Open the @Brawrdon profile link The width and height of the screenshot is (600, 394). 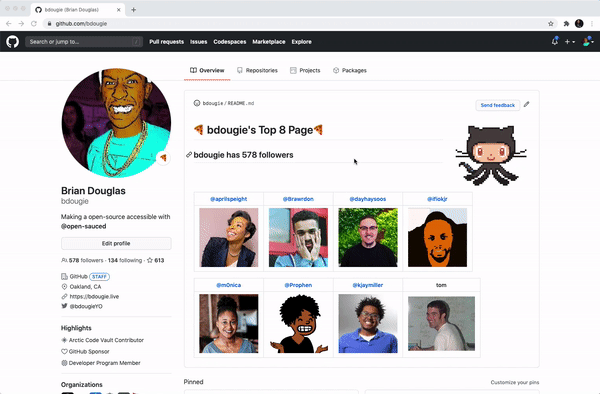point(298,199)
